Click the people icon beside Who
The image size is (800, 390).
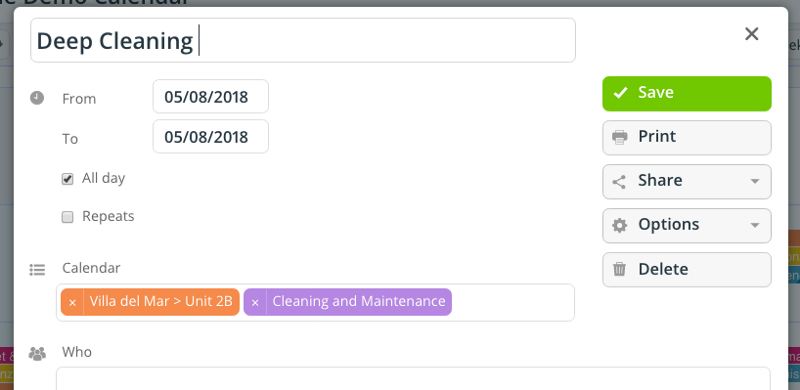37,353
